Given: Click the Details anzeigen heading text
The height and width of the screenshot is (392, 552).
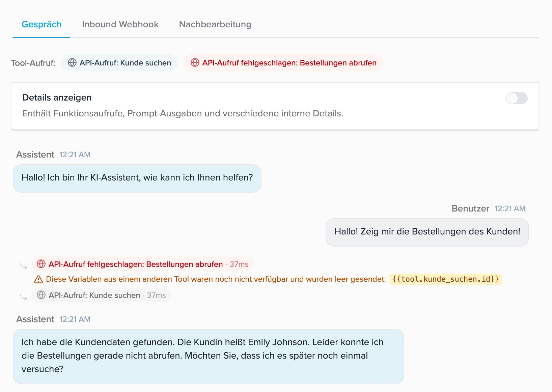Looking at the screenshot, I should [x=57, y=97].
